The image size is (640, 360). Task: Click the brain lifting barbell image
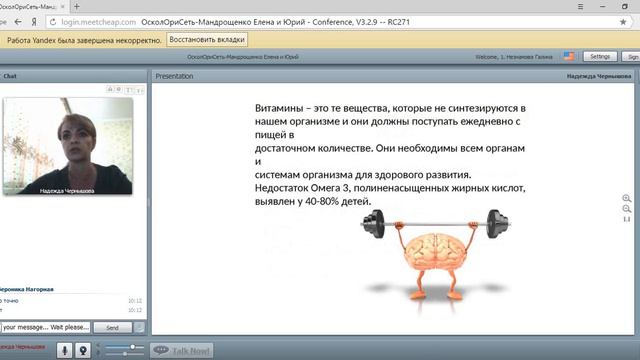[x=436, y=261]
